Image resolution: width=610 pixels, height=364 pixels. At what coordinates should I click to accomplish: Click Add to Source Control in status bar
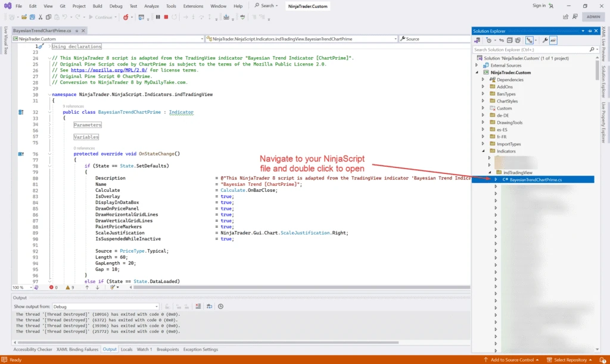(x=511, y=360)
